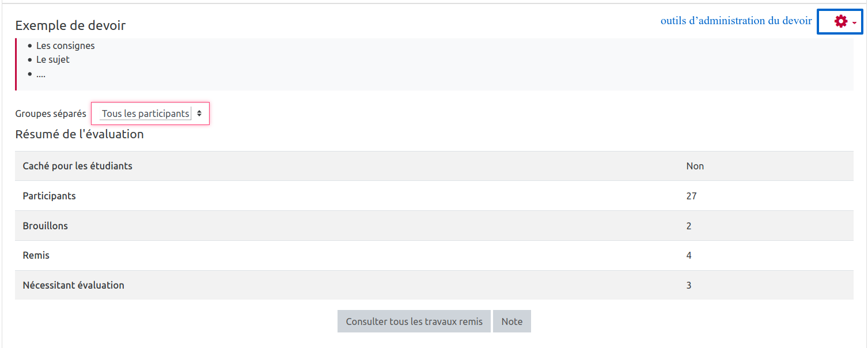The width and height of the screenshot is (868, 348).
Task: Click the "Exemple de devoir" title
Action: click(x=70, y=25)
